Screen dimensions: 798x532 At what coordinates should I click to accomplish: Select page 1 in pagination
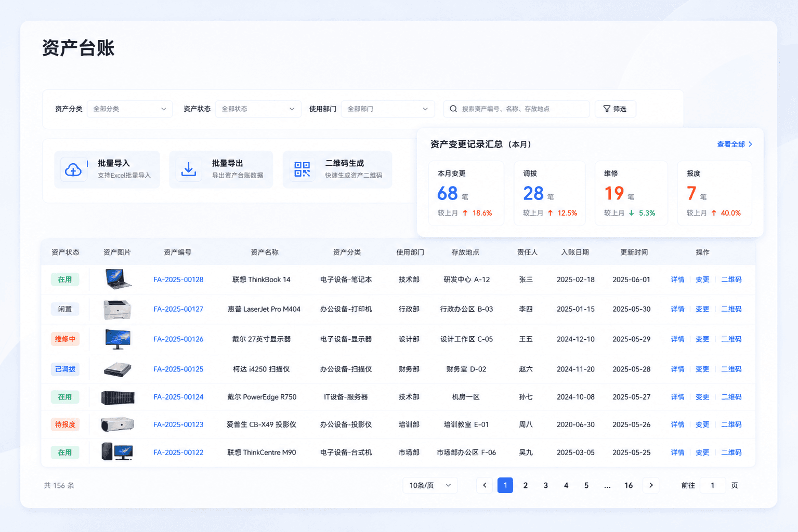(505, 485)
